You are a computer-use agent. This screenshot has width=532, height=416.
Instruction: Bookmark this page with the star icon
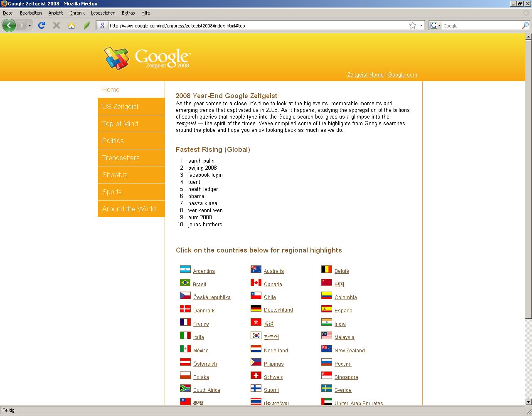click(x=413, y=25)
